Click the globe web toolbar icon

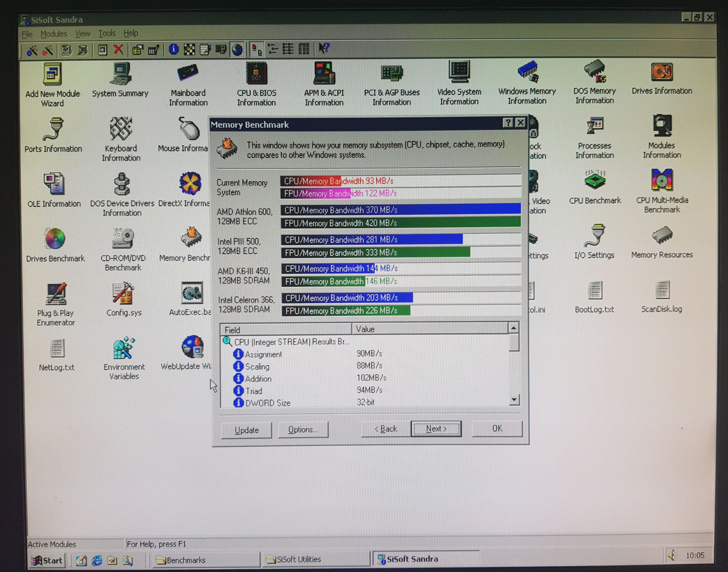(237, 50)
